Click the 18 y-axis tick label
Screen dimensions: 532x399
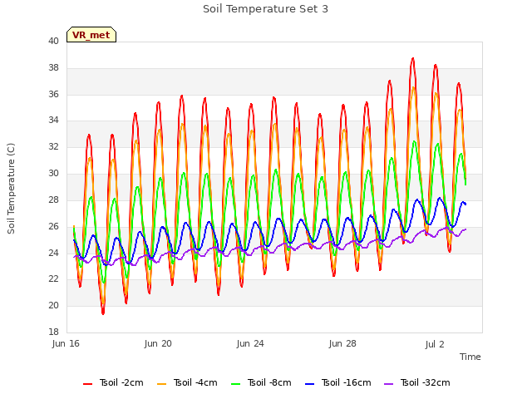click(53, 332)
